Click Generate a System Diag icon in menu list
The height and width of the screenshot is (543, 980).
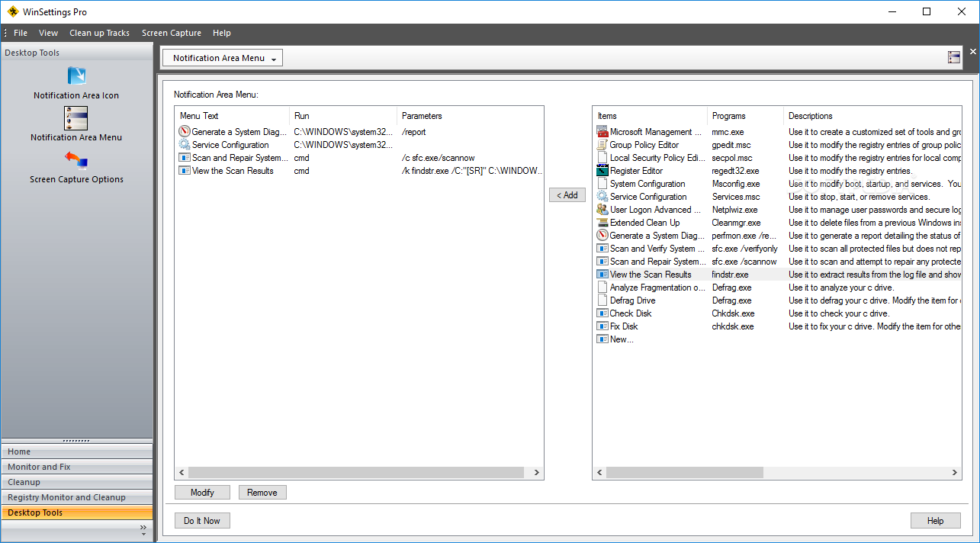click(x=185, y=132)
